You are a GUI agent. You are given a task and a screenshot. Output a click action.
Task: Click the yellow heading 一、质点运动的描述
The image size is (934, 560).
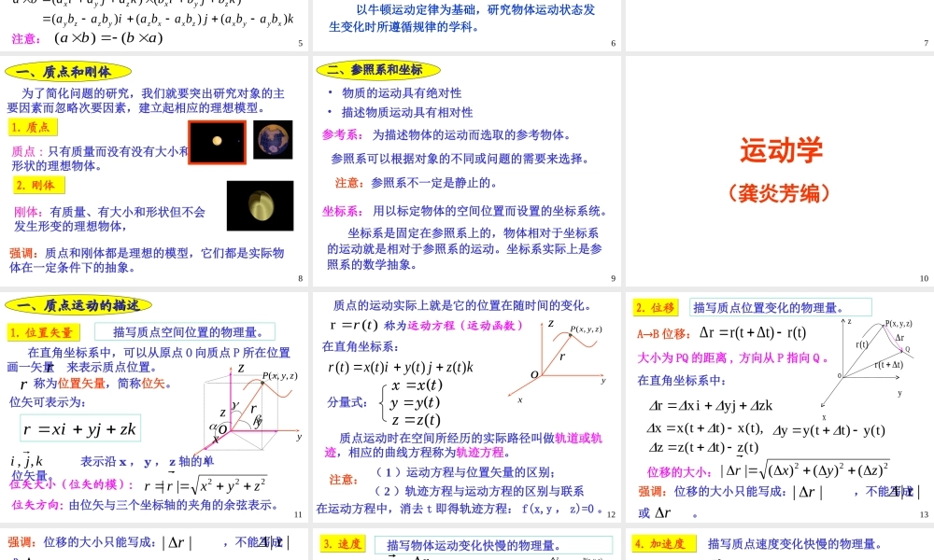78,305
